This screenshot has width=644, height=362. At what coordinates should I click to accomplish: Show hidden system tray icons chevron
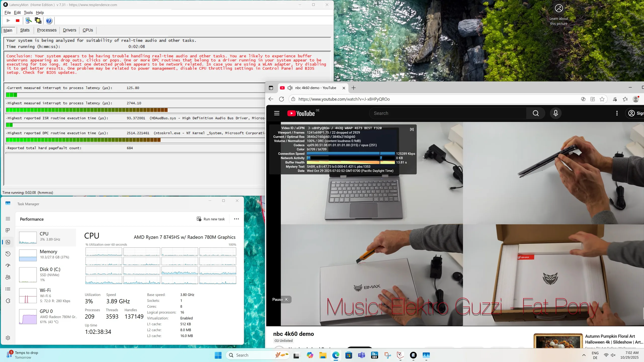[x=584, y=355]
